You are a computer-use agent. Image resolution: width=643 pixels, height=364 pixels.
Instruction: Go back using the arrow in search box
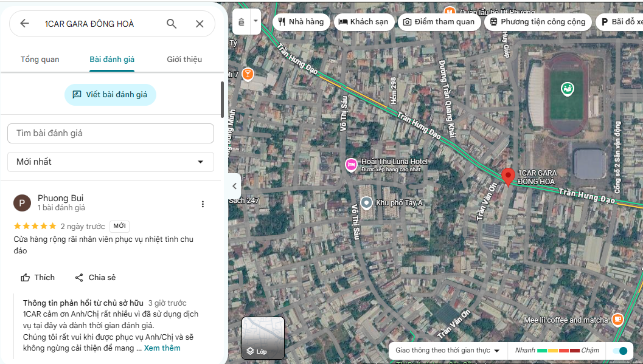tap(24, 23)
